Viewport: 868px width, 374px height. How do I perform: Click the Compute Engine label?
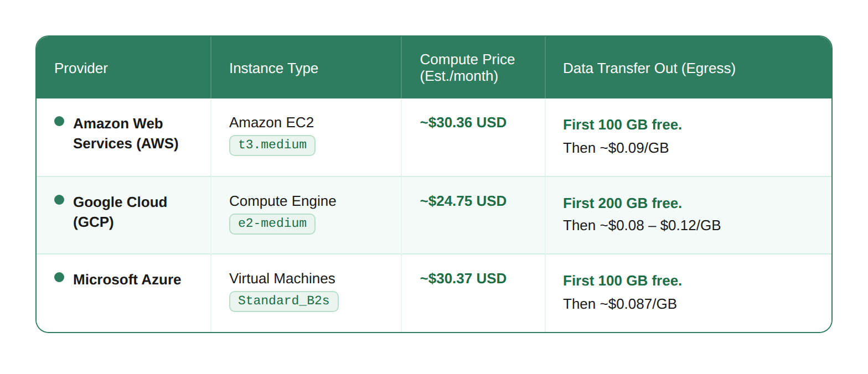(283, 201)
